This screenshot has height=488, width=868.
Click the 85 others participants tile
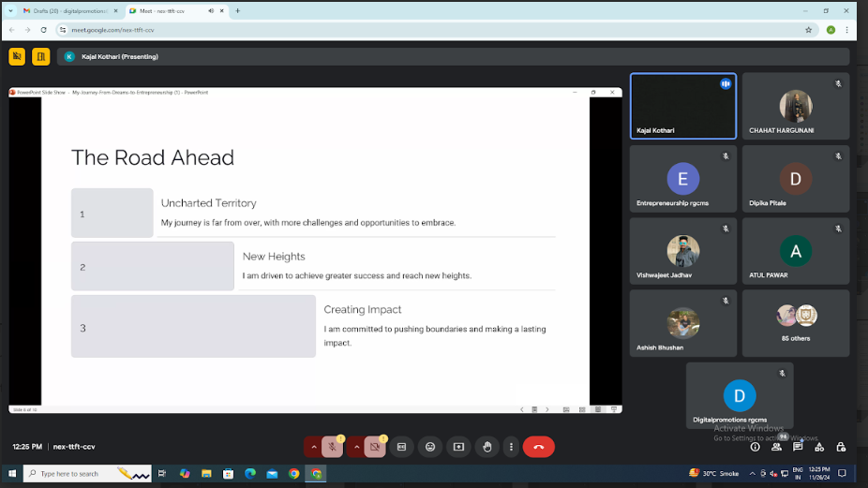(796, 322)
